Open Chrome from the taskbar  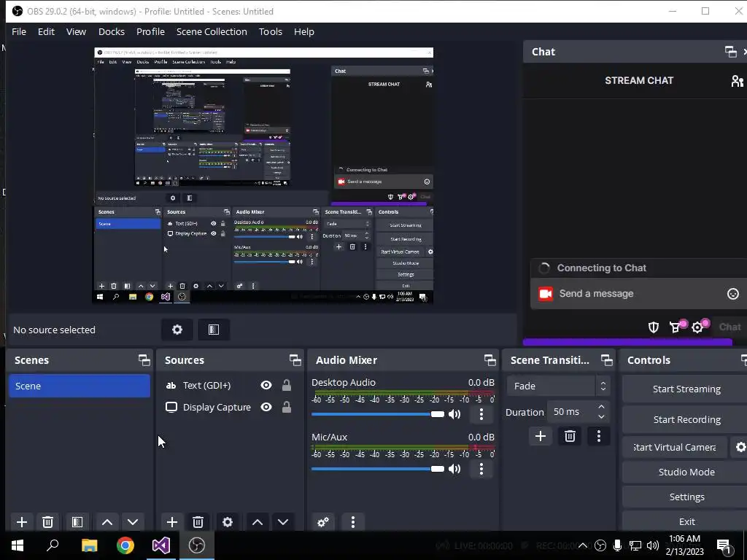[x=125, y=545]
